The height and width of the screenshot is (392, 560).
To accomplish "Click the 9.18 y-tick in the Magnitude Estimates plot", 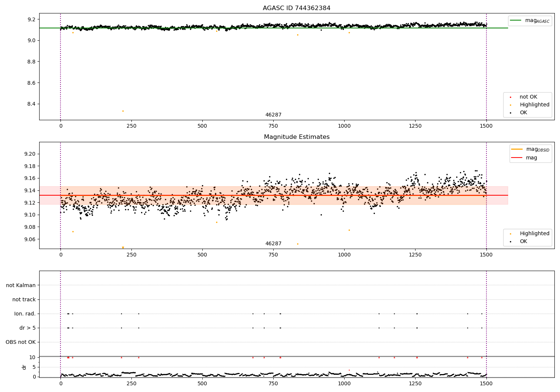I will (29, 166).
